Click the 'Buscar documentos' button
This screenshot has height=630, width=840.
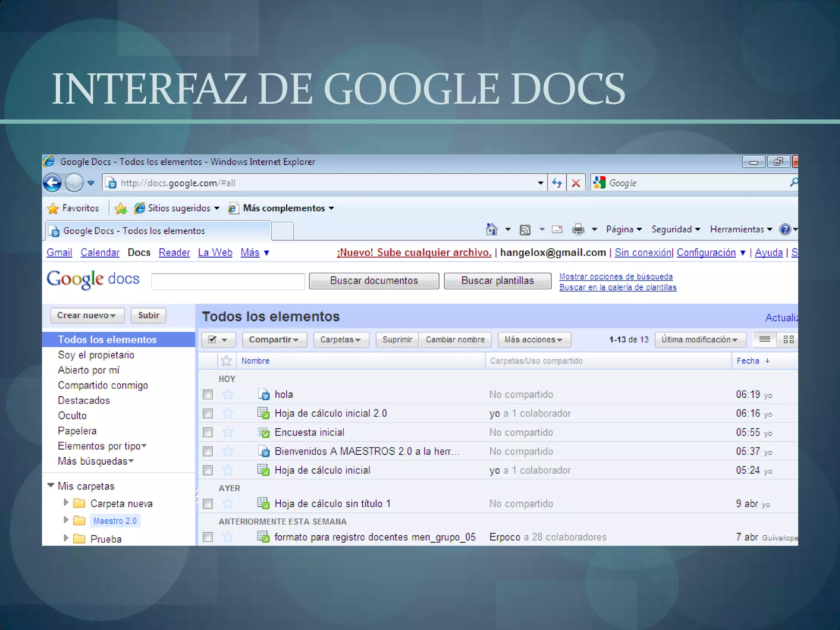tap(374, 281)
